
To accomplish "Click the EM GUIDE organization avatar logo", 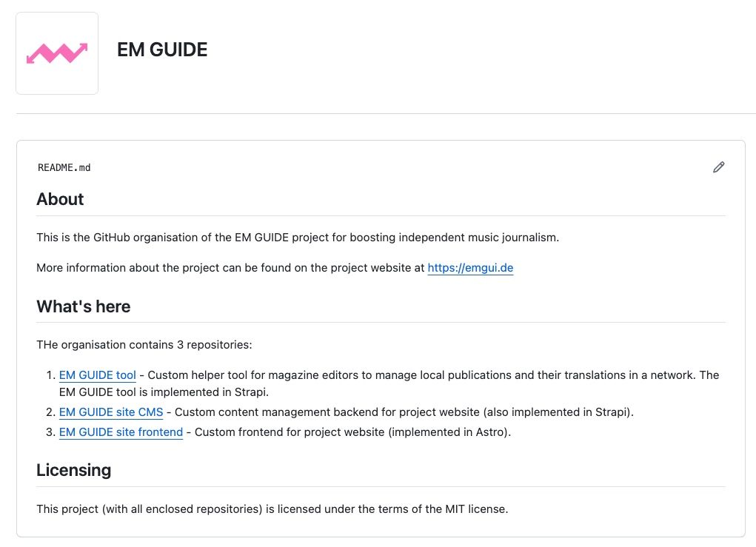I will click(57, 53).
